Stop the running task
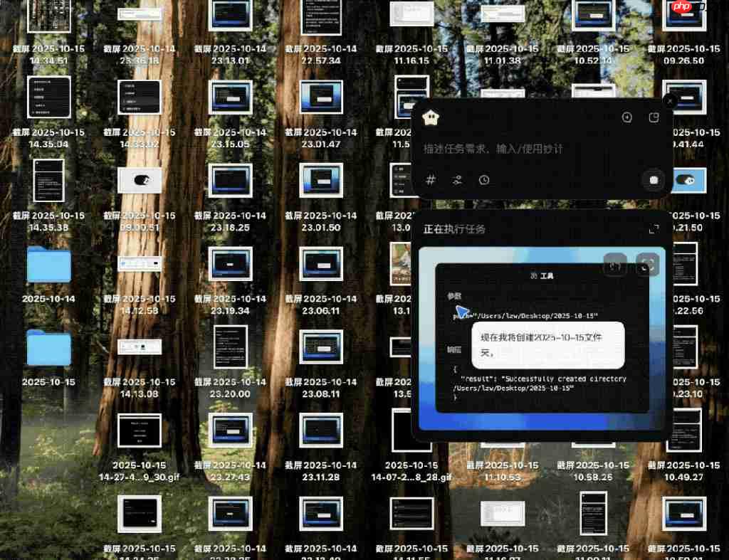Image resolution: width=729 pixels, height=560 pixels. pos(654,180)
